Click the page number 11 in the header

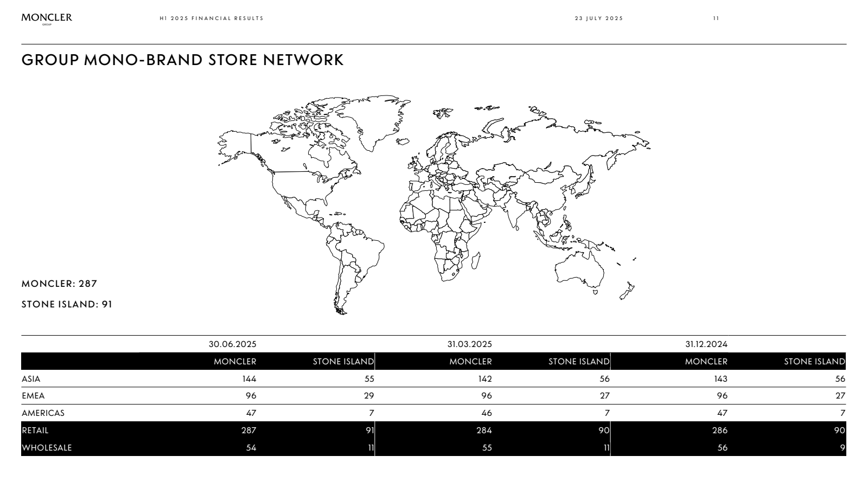[715, 19]
